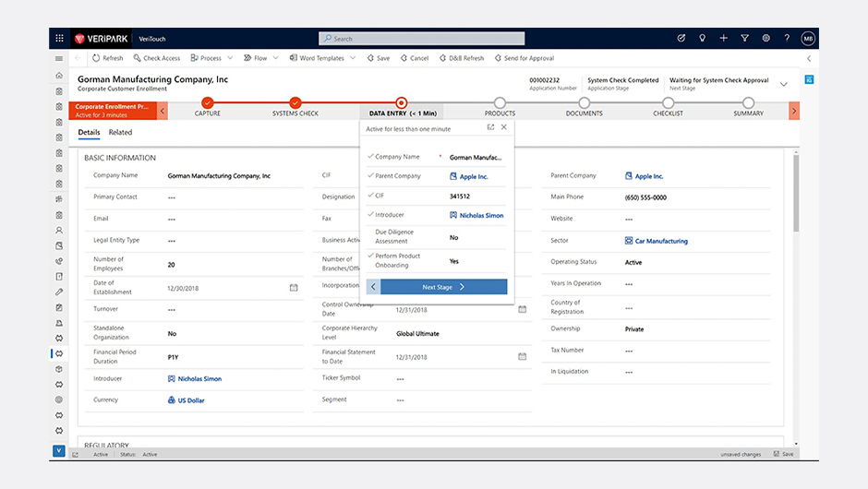Open the Home icon in sidebar

point(59,76)
